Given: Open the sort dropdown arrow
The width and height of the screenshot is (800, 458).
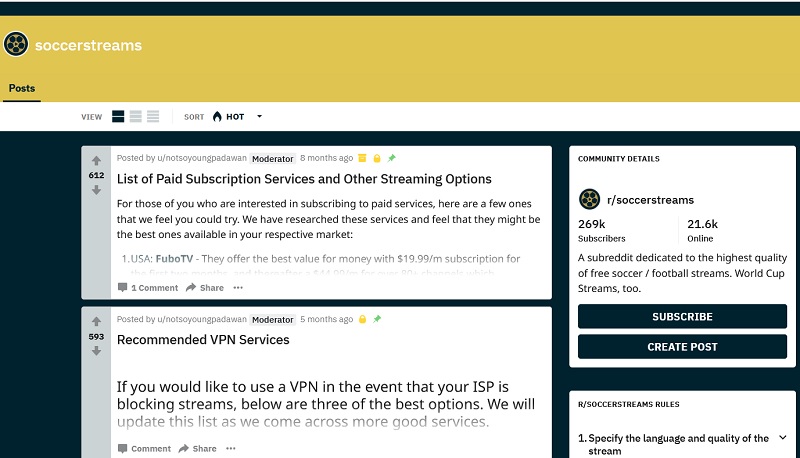Looking at the screenshot, I should (x=259, y=116).
